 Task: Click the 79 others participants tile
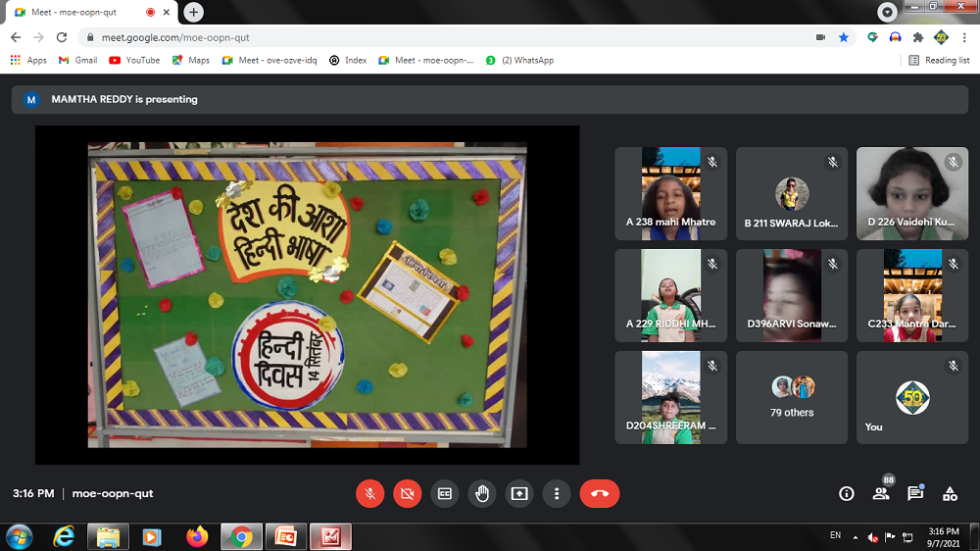tap(792, 397)
